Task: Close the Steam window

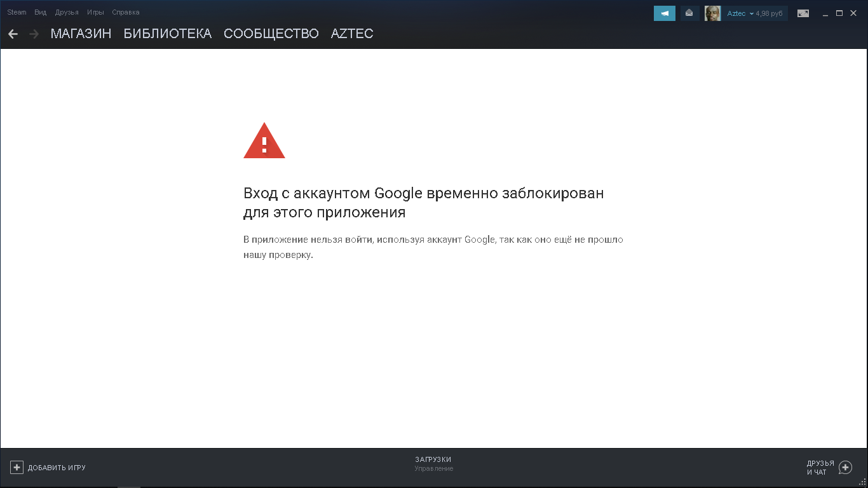Action: (853, 13)
